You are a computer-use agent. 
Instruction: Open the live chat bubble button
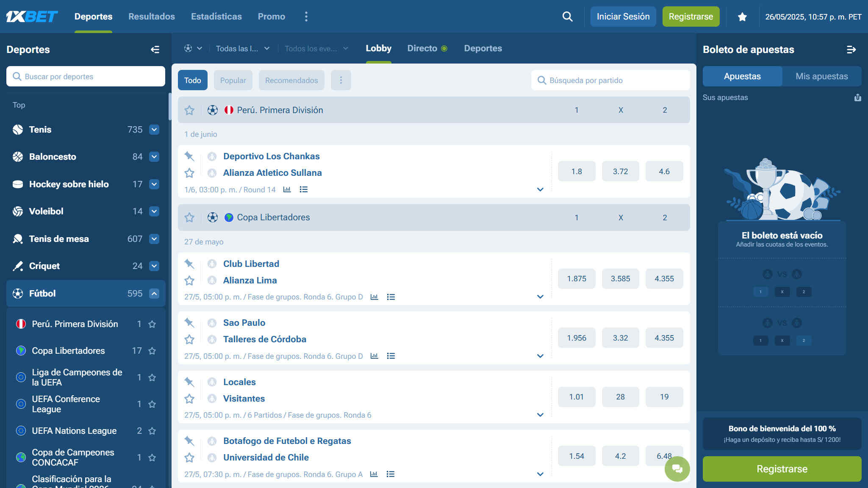[677, 469]
